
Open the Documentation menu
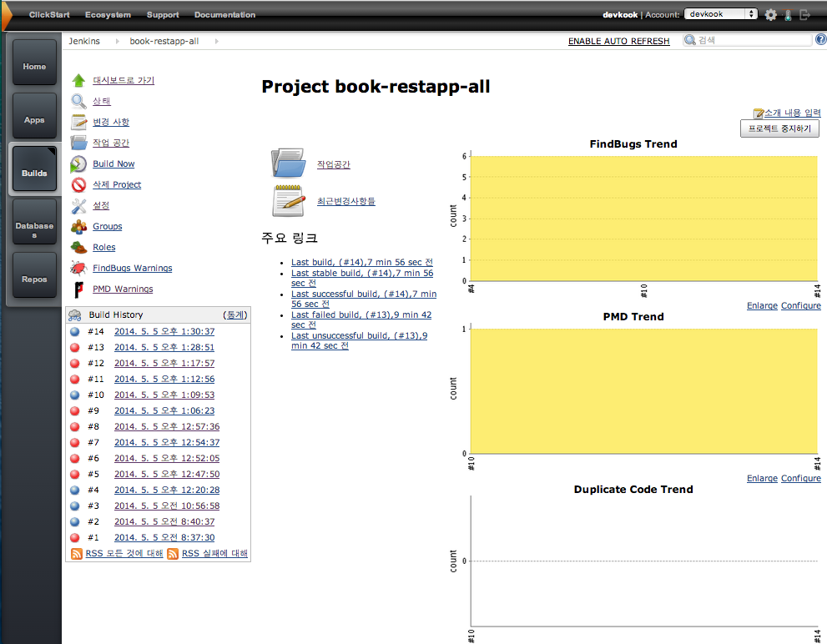pyautogui.click(x=224, y=15)
